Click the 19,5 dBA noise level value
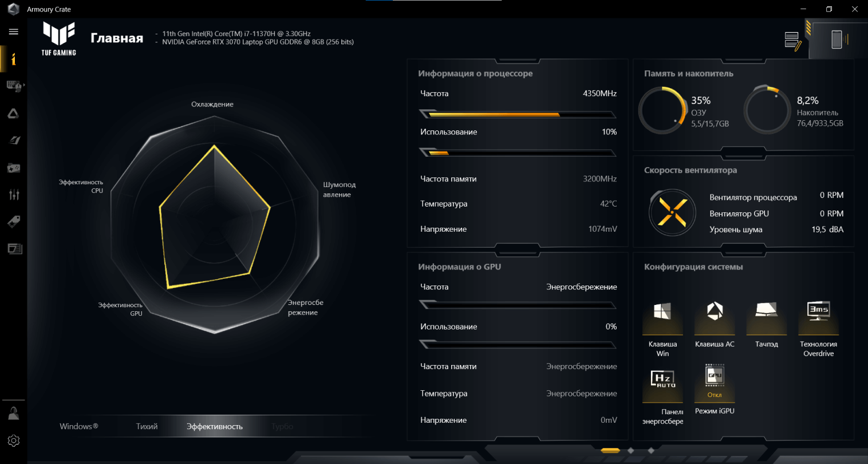Viewport: 868px width, 464px height. point(827,229)
